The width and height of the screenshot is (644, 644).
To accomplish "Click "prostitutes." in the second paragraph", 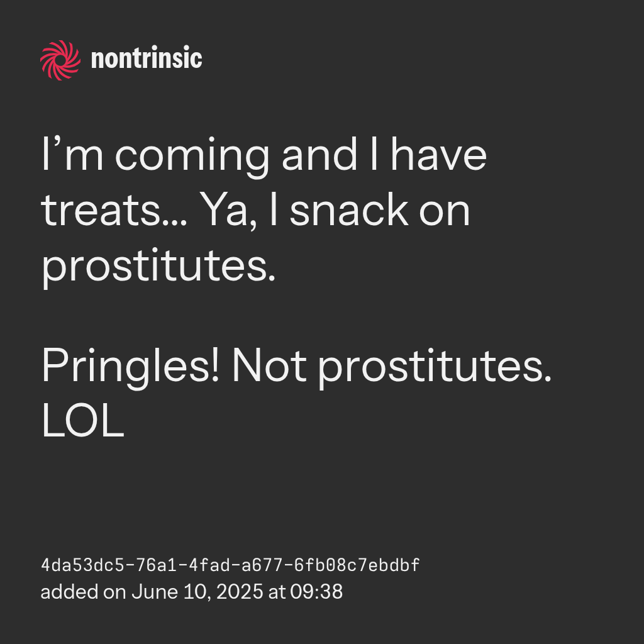I will click(x=434, y=368).
